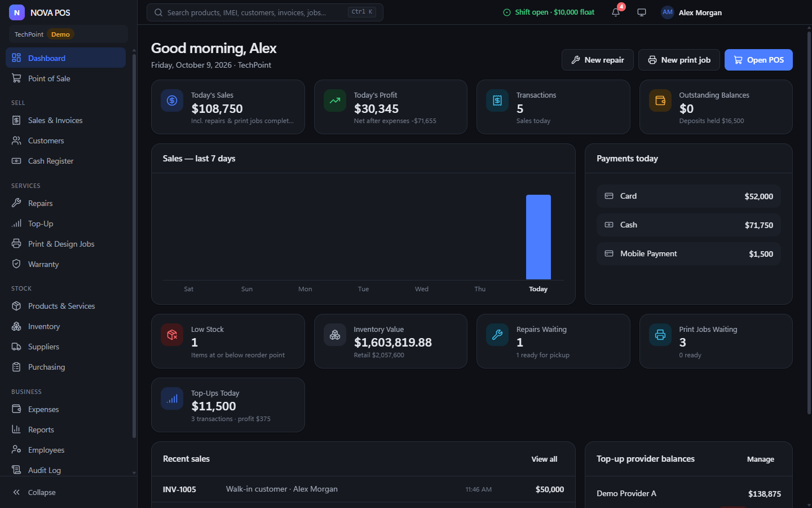
Task: Open the Cash Register page
Action: point(65,161)
